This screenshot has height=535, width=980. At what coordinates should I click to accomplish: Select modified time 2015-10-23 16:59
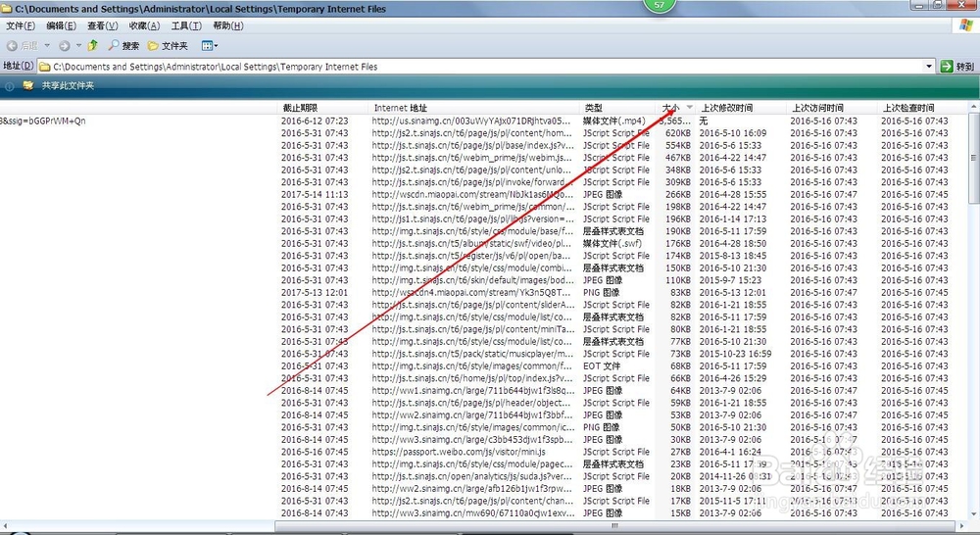click(x=735, y=353)
